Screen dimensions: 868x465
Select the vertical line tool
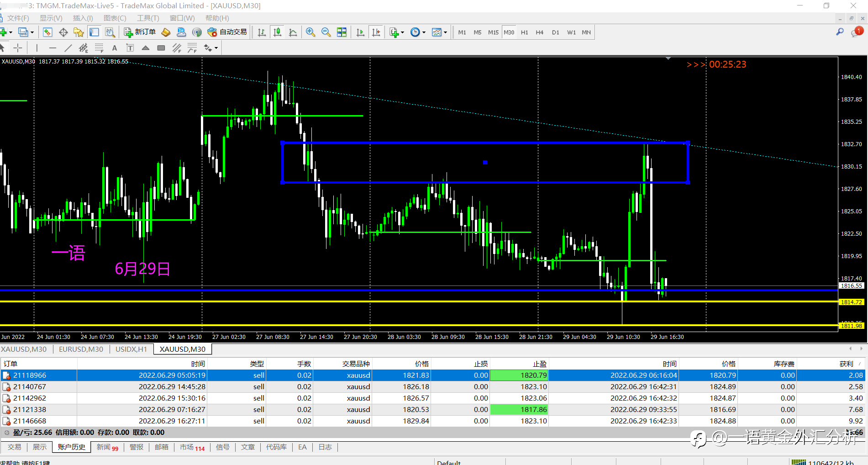37,48
